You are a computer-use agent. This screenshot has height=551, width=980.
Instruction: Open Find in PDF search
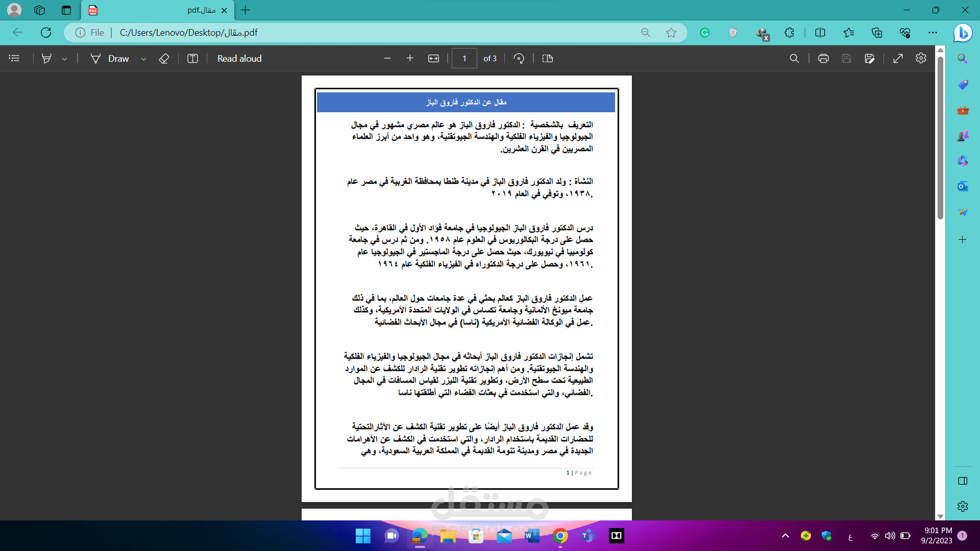click(x=794, y=59)
